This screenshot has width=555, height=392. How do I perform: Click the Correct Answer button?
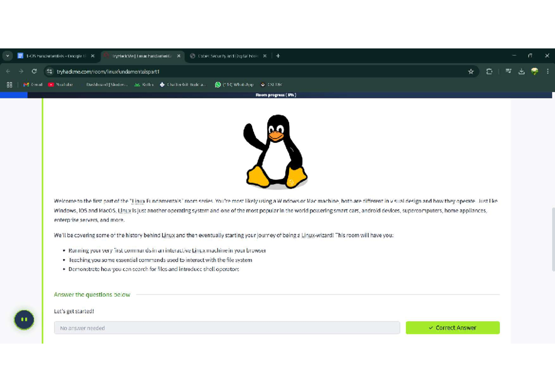tap(453, 328)
